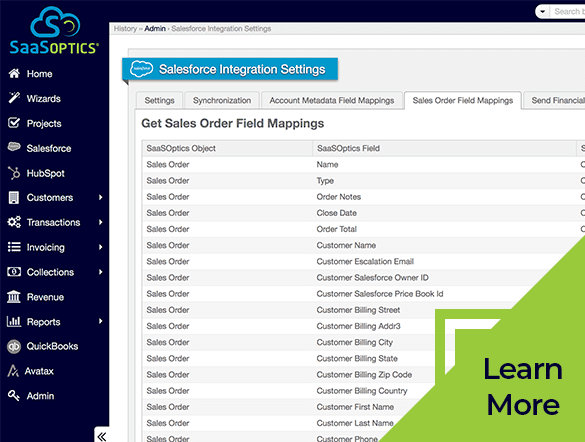Select Sales Order Field Mappings tab

pos(463,100)
